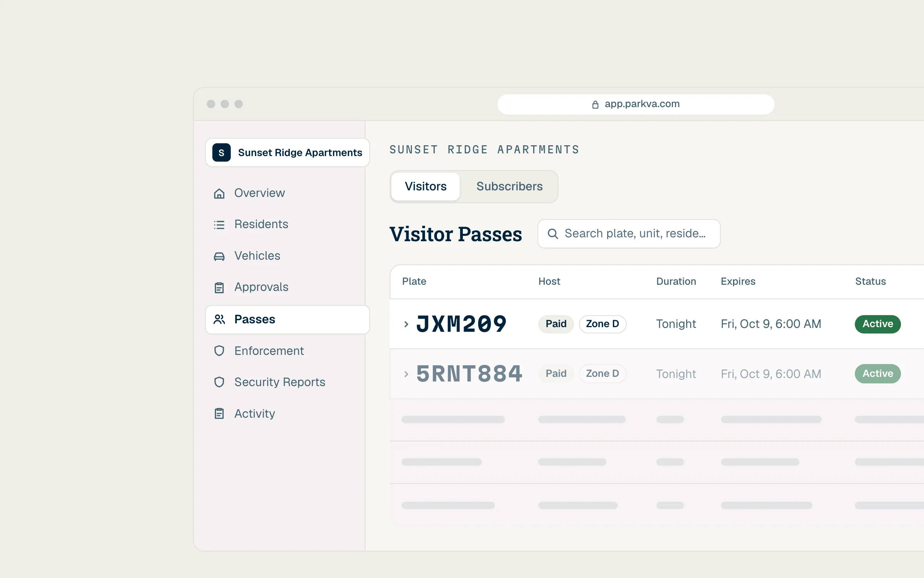Click the Approvals clipboard icon
924x578 pixels.
(219, 287)
